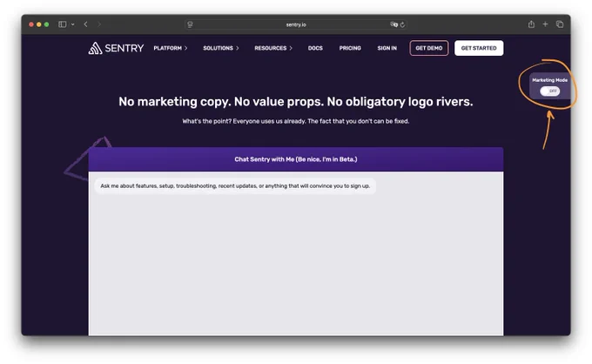Click the sentry.io address bar
Viewport: 592px width, 364px height.
296,24
